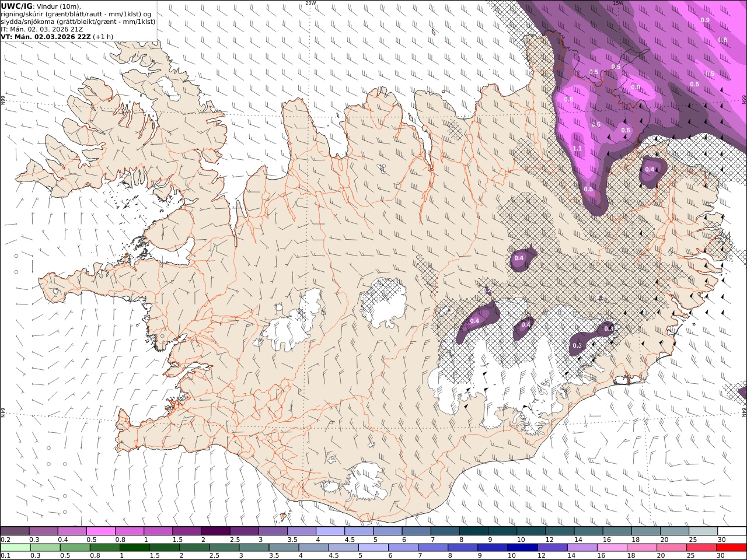Click the upper legend swatch starting at 0.2
747x560 pixels.
15,531
